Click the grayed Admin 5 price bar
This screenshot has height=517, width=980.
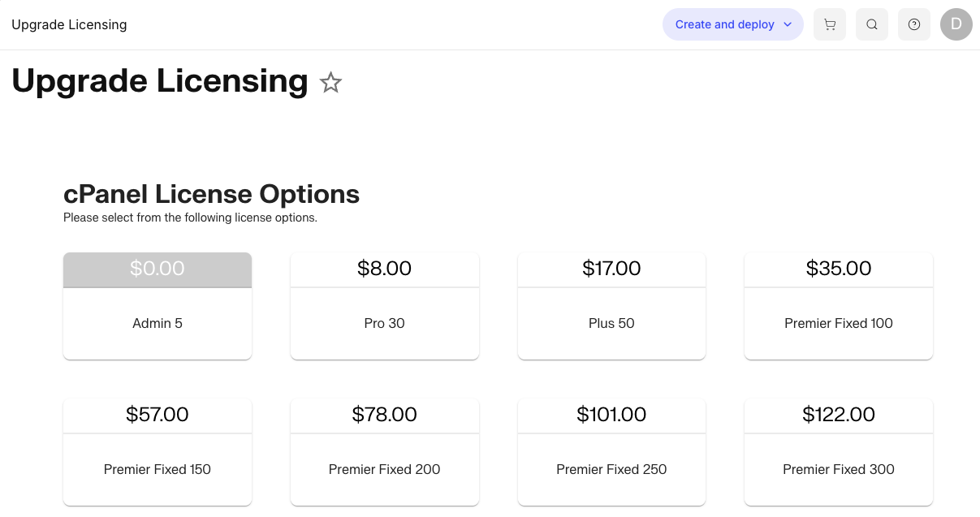(157, 269)
